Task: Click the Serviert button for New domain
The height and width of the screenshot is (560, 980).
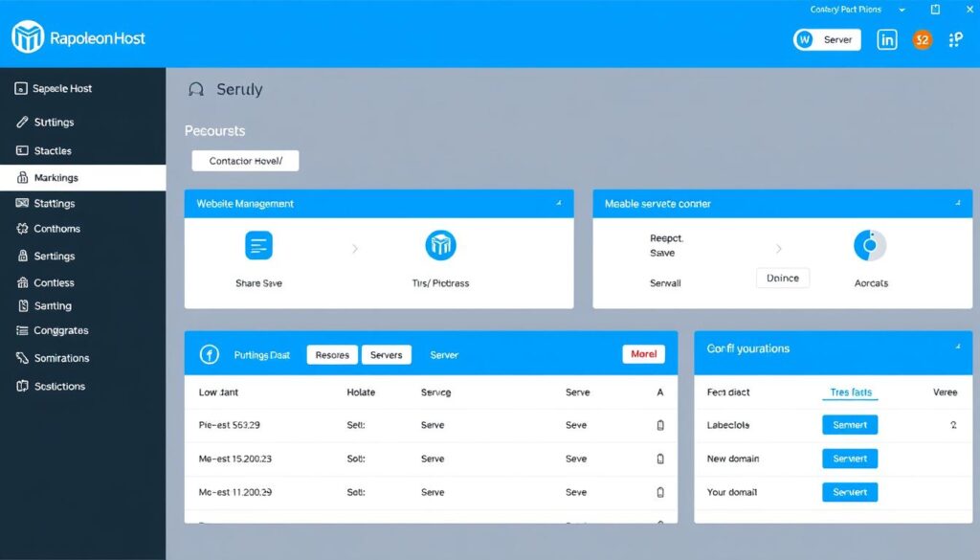Action: pos(850,459)
